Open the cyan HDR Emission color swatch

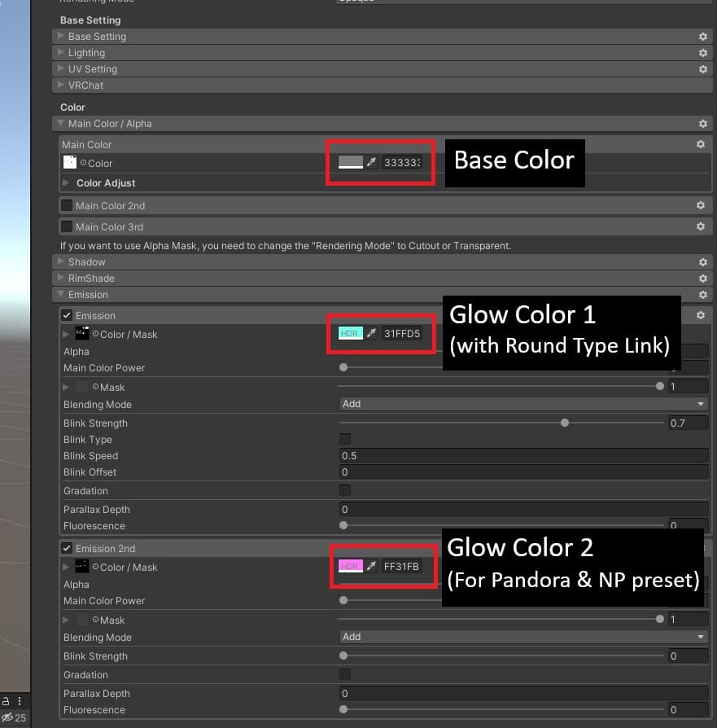(351, 333)
